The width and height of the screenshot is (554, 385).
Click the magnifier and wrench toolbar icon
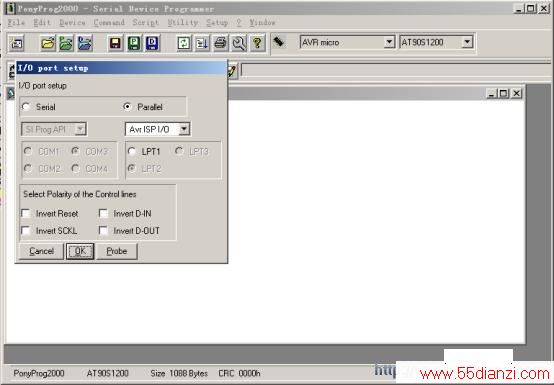[x=239, y=43]
